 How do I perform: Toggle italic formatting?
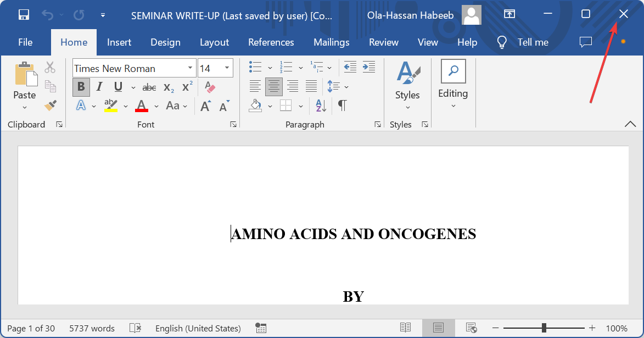point(99,86)
